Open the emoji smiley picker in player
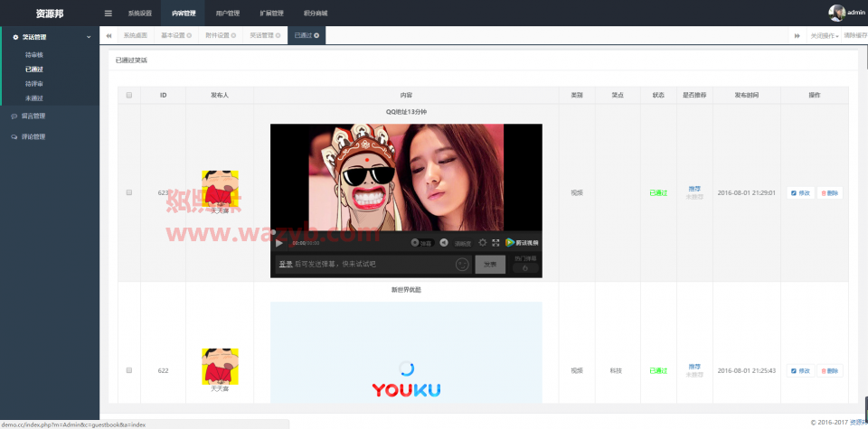The height and width of the screenshot is (429, 868). click(x=462, y=265)
